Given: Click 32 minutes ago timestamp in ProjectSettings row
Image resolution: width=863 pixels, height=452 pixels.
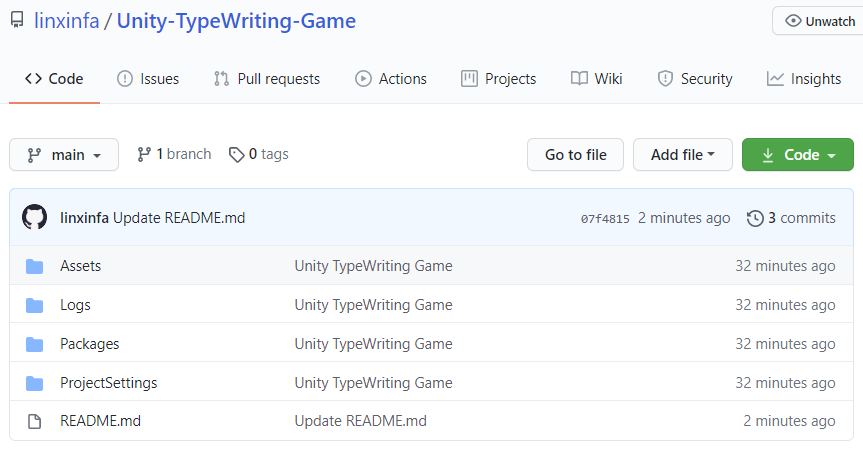Looking at the screenshot, I should 785,383.
